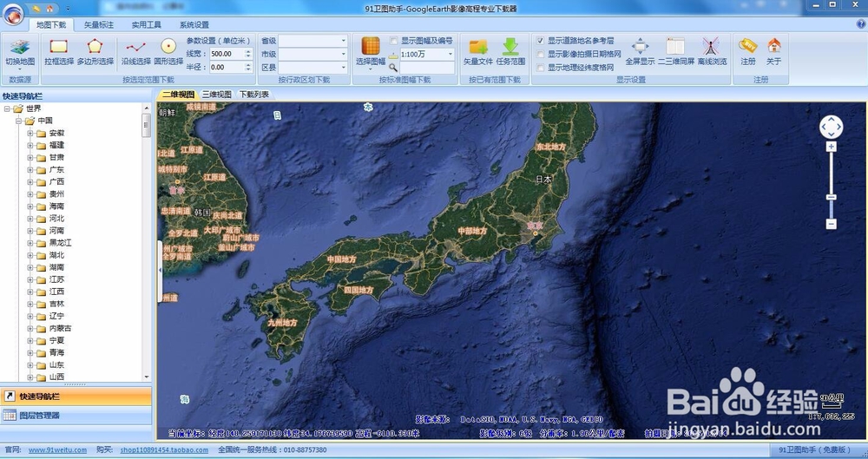The image size is (868, 459).
Task: Click the 任务范围 task range icon
Action: click(510, 47)
